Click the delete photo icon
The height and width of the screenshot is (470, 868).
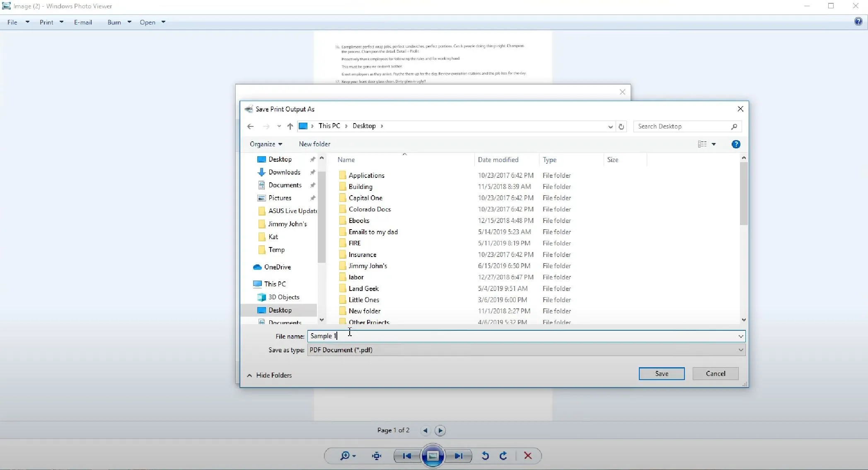point(527,455)
